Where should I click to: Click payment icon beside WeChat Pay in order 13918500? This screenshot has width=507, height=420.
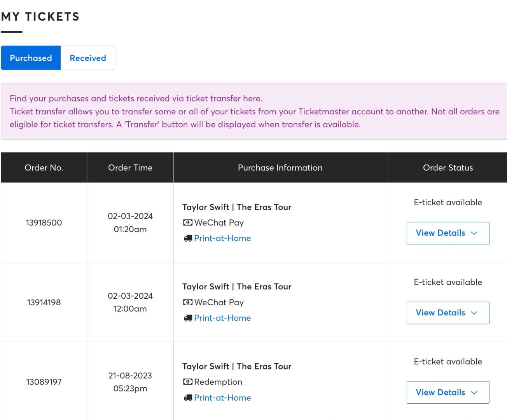(188, 222)
